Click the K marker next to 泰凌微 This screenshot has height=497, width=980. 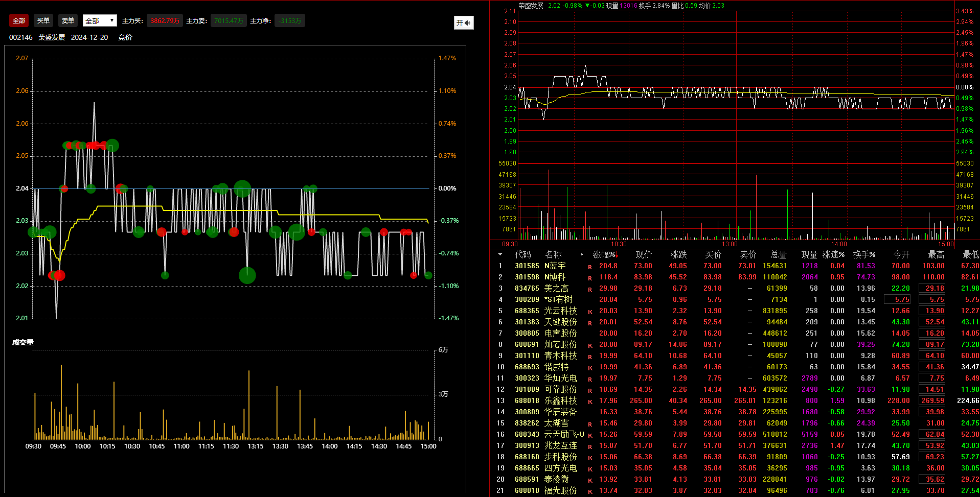pos(590,481)
